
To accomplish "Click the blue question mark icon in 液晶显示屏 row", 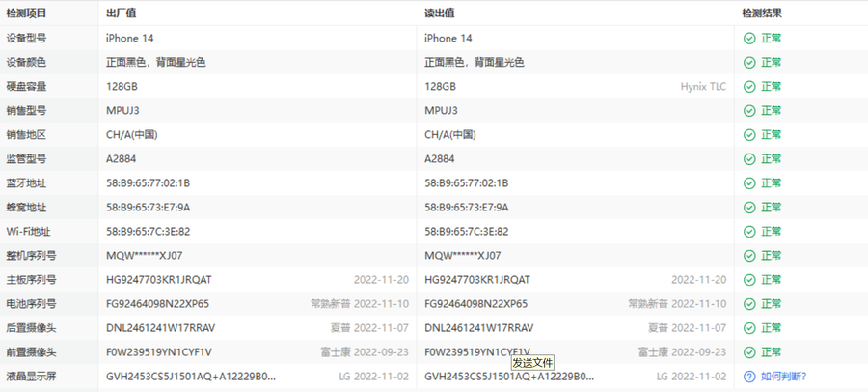I will (x=749, y=377).
